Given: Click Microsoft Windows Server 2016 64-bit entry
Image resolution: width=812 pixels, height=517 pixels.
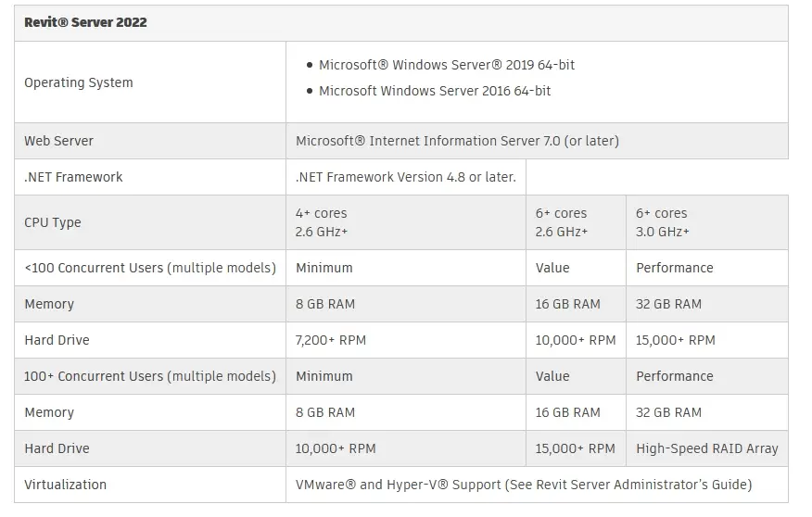Looking at the screenshot, I should pyautogui.click(x=435, y=91).
